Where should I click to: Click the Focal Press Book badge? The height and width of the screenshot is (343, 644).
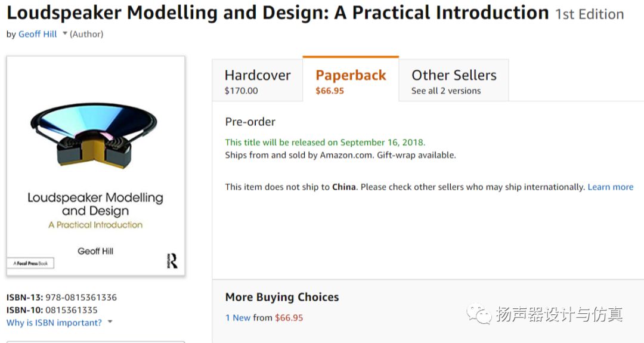coord(30,263)
